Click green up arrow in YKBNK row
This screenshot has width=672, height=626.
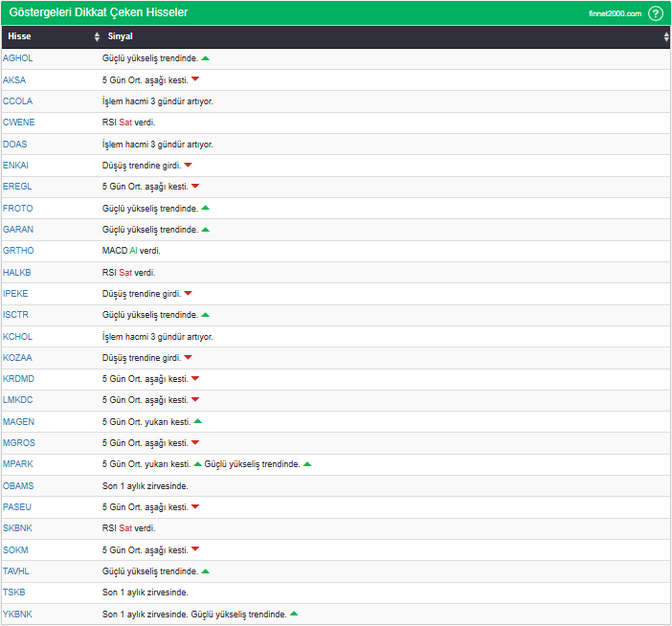(x=294, y=614)
